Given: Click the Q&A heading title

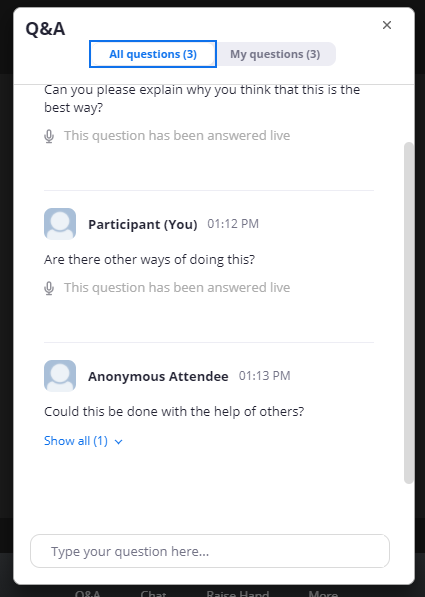Looking at the screenshot, I should click(45, 29).
